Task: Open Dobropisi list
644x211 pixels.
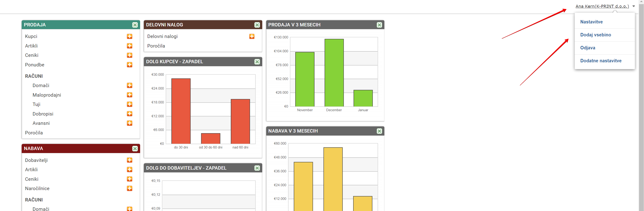Action: pyautogui.click(x=43, y=114)
